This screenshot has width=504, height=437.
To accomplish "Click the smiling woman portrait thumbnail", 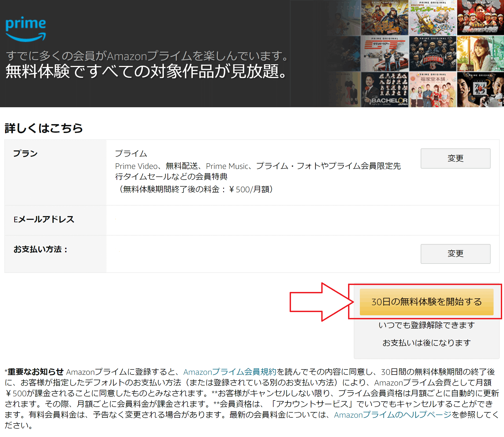I will pos(480,54).
